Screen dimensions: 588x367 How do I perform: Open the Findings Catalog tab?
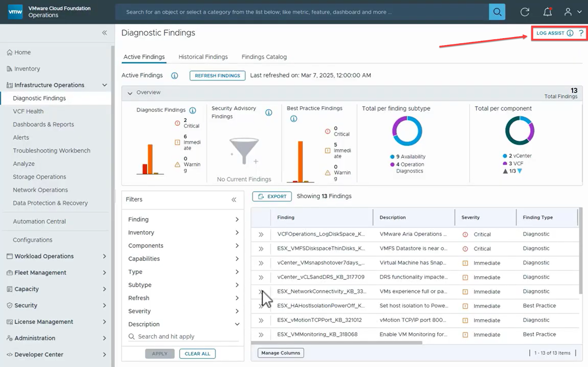[264, 57]
